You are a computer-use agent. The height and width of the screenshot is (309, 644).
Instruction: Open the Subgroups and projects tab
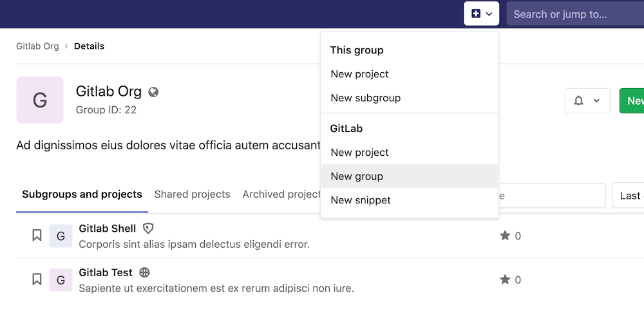[82, 194]
